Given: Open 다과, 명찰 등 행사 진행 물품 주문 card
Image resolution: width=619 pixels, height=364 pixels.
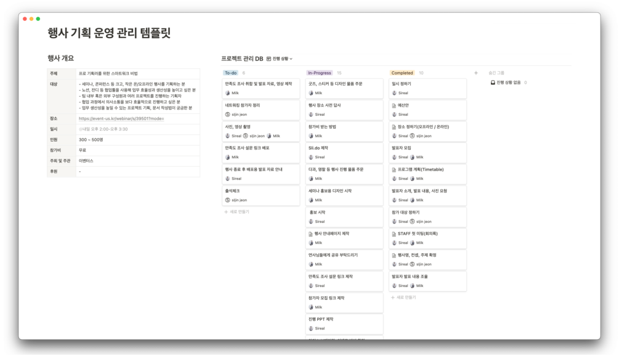Looking at the screenshot, I should [344, 174].
